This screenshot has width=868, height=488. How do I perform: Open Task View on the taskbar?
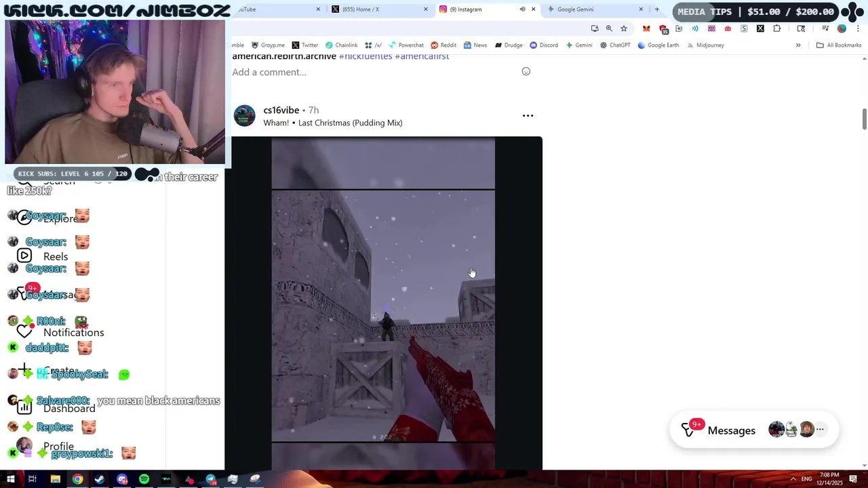[x=32, y=479]
